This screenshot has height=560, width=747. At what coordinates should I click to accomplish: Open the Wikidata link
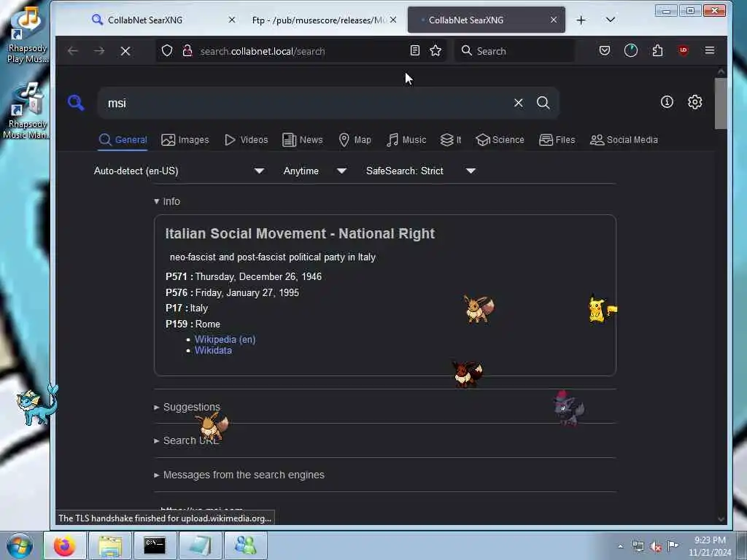tap(213, 351)
